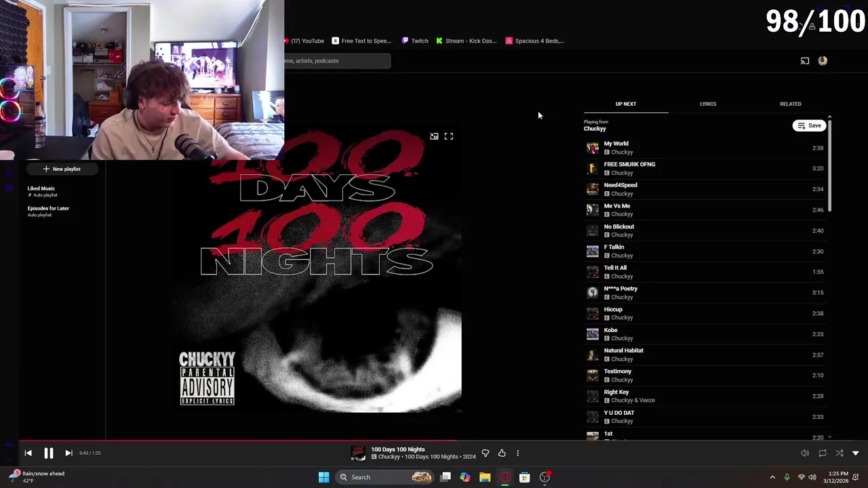Open the Opera GX taskbar icon
Screen dimensions: 868x488
click(x=505, y=477)
